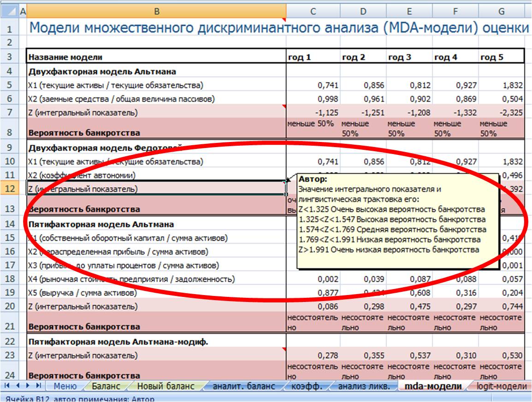Select cell 'X5 (выручка / сумма активов)'
532x402 pixels.
(156, 292)
